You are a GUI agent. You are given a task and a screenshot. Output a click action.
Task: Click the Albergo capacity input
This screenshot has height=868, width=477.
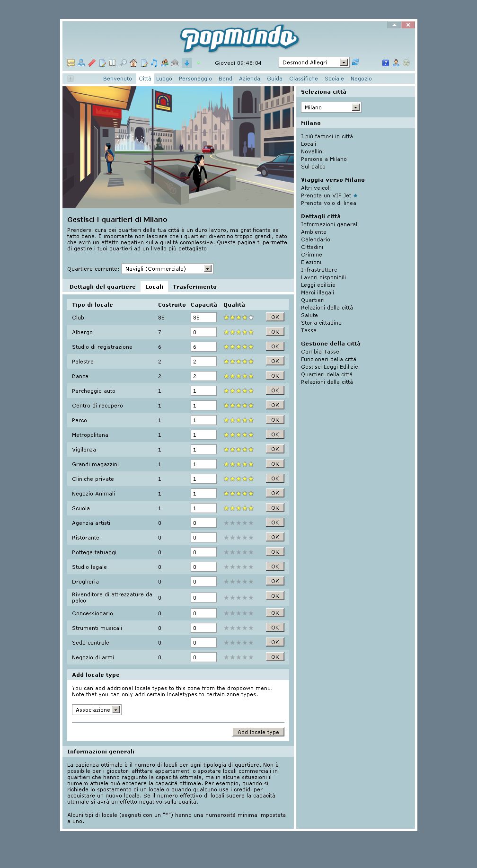pos(203,332)
